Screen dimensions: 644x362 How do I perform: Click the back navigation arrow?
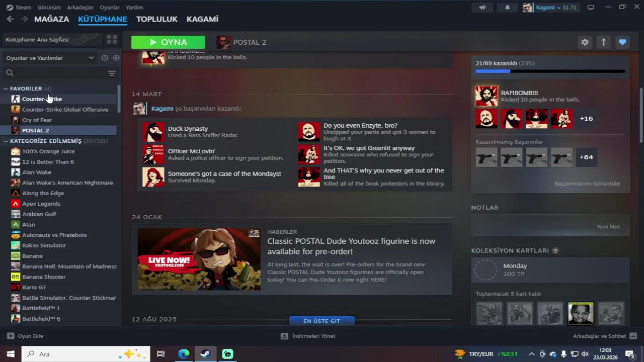pyautogui.click(x=10, y=19)
